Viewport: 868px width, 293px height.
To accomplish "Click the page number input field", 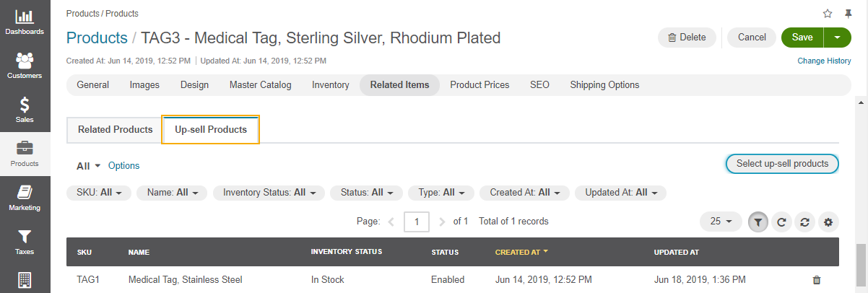I will (x=417, y=222).
